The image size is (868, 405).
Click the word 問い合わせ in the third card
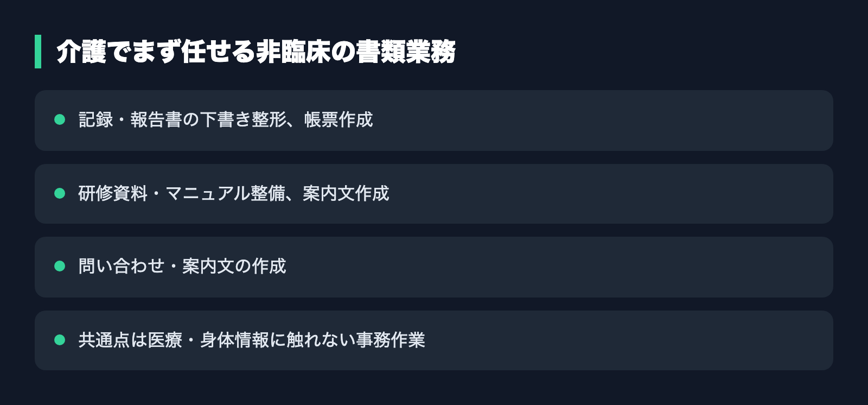(122, 266)
